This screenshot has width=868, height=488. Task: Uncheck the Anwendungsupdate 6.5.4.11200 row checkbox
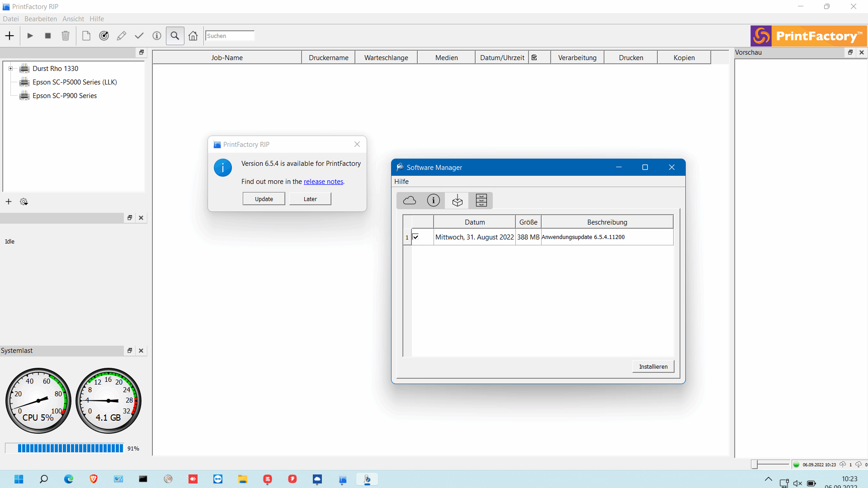(416, 237)
